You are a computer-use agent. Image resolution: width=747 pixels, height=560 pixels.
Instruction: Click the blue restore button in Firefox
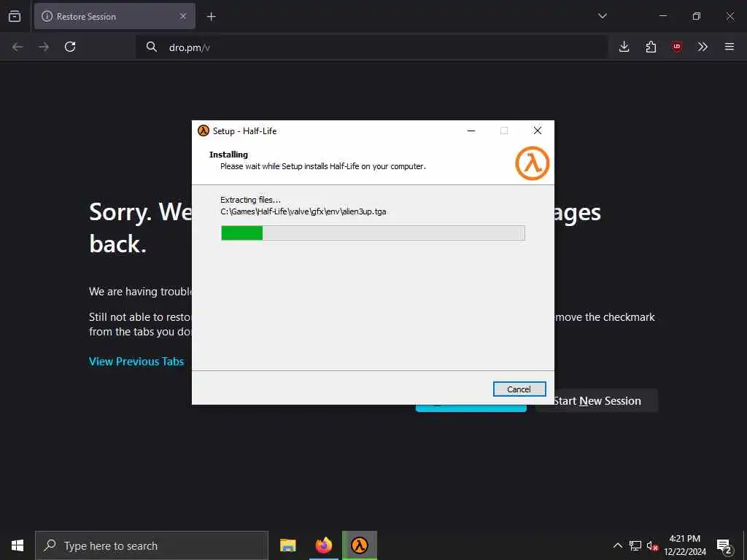471,408
